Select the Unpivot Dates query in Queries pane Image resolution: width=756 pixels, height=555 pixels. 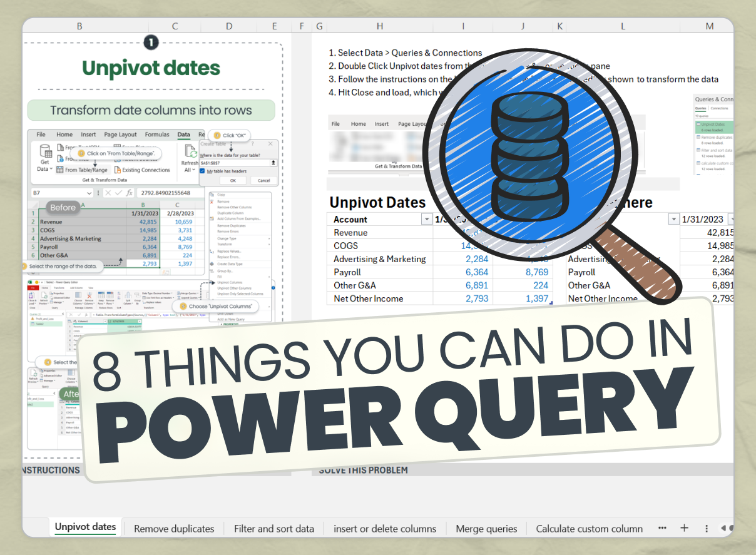click(713, 125)
